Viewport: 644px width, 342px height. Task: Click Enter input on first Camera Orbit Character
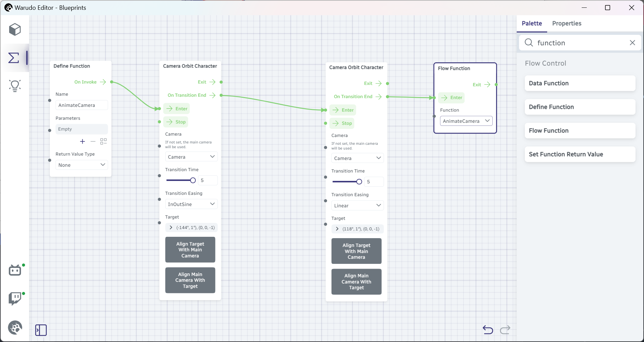[x=177, y=109]
